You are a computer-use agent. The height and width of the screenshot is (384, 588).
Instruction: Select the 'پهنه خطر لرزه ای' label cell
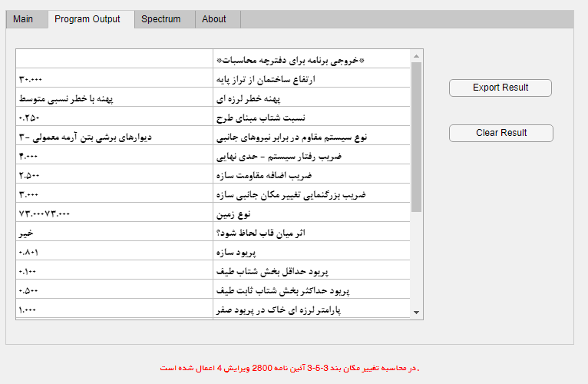coord(312,98)
